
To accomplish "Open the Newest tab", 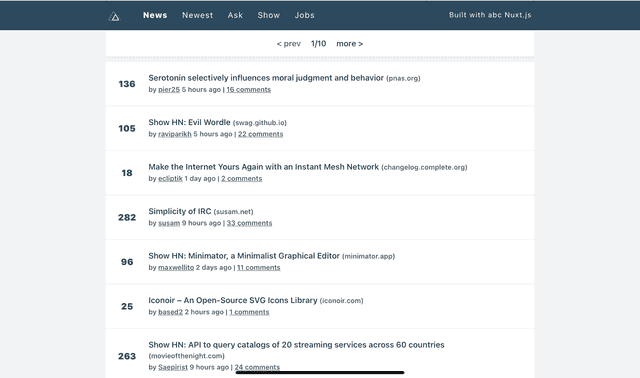I will point(198,15).
